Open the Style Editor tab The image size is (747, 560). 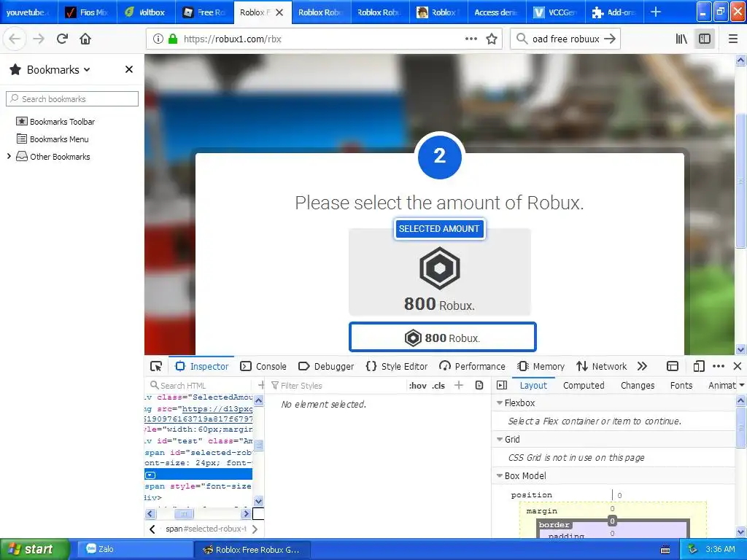397,366
